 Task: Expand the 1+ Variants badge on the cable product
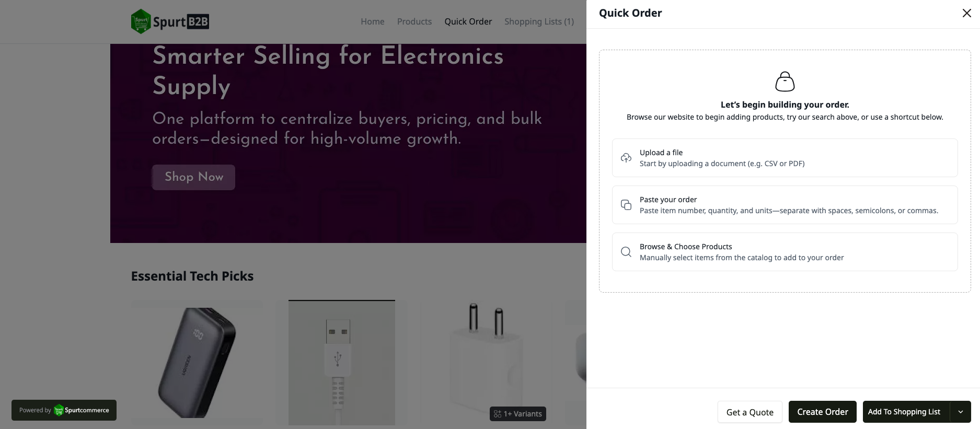[x=518, y=414]
